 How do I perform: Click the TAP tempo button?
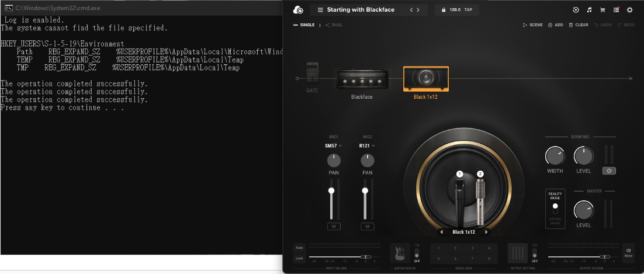468,10
